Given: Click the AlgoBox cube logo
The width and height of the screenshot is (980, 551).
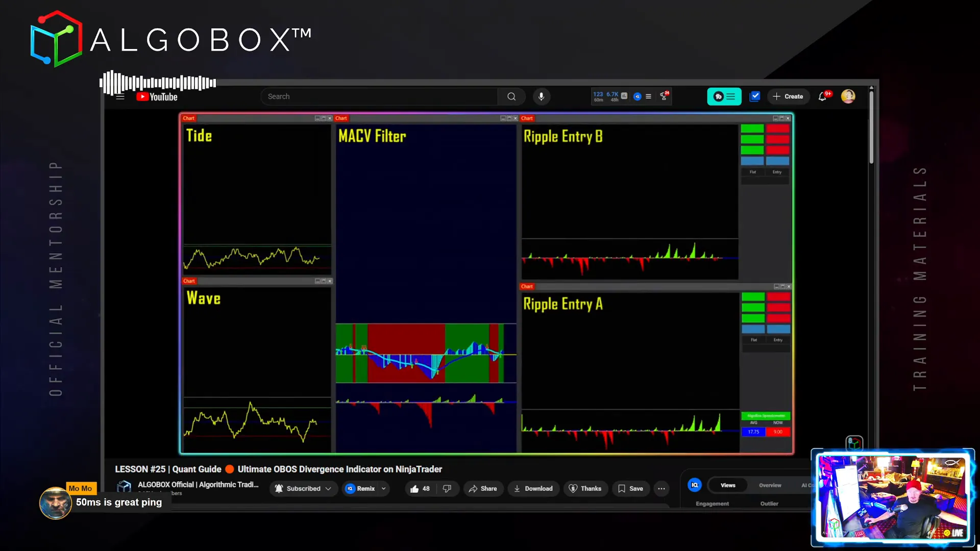Looking at the screenshot, I should [x=56, y=39].
